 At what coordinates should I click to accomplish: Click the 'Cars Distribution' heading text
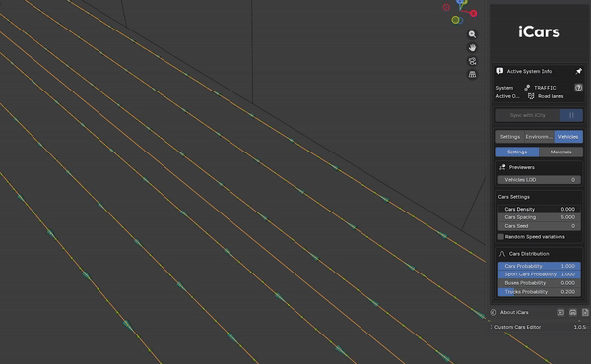click(x=529, y=254)
